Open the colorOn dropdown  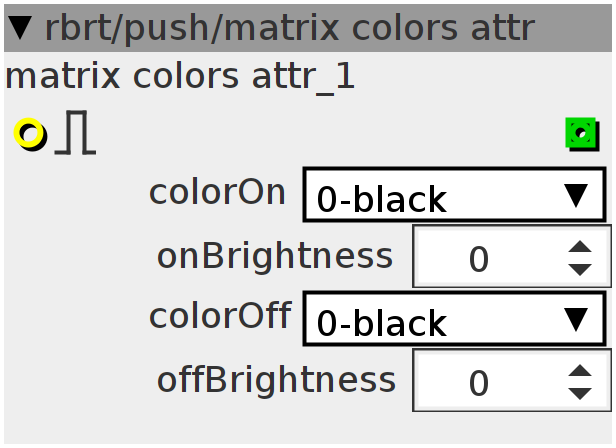(x=454, y=195)
